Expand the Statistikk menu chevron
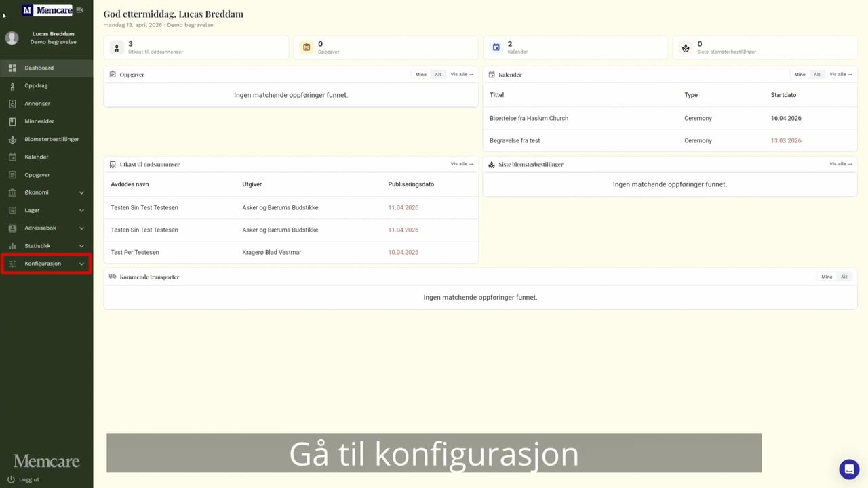Image resolution: width=868 pixels, height=488 pixels. [x=81, y=246]
